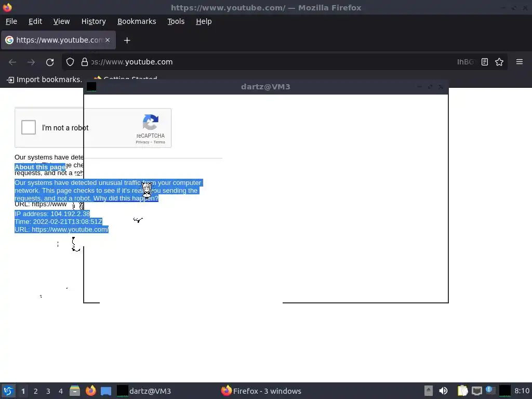Go back using the browser back arrow
Image resolution: width=532 pixels, height=399 pixels.
(x=12, y=62)
